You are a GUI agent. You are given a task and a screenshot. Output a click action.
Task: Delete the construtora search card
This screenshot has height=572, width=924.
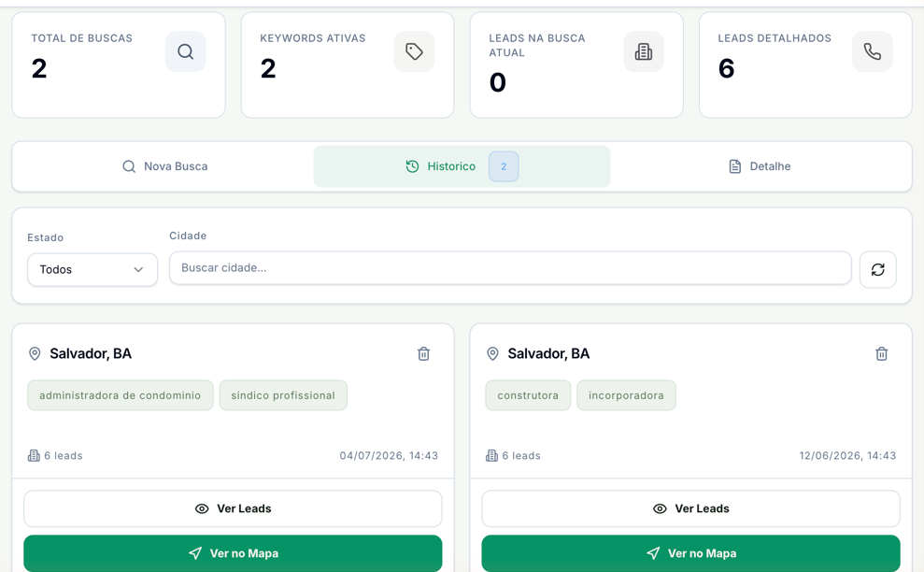click(882, 354)
